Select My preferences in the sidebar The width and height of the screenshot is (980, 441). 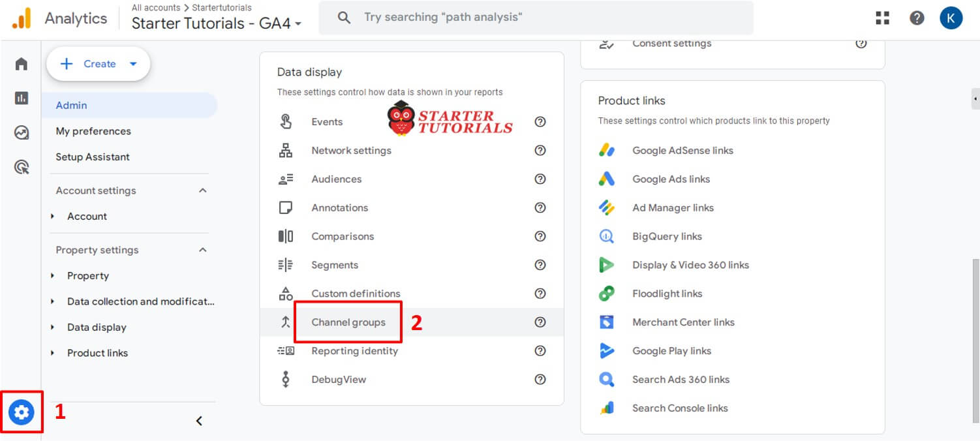pos(93,131)
